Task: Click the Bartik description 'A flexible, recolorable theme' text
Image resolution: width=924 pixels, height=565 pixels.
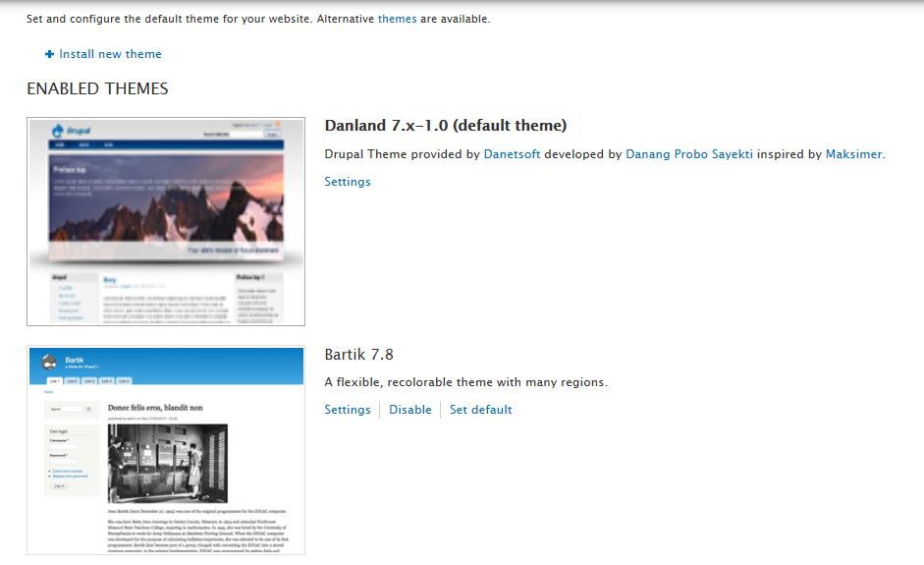Action: (x=466, y=382)
